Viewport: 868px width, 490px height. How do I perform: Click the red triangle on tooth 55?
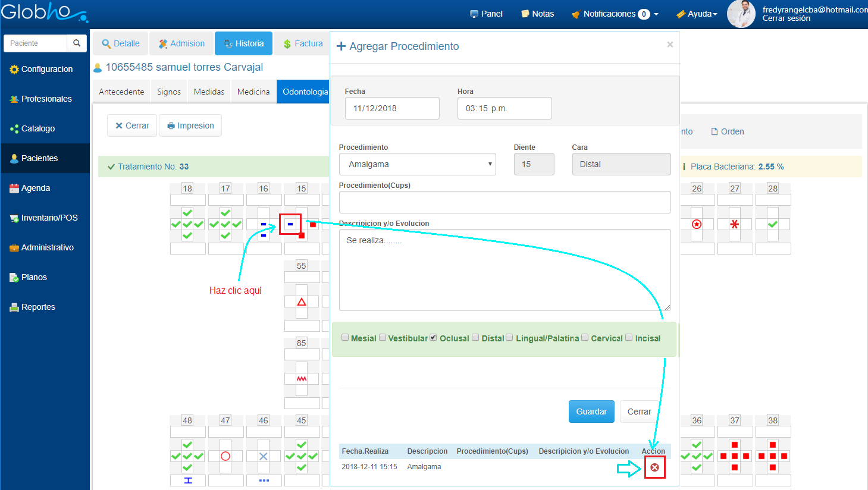pos(302,302)
